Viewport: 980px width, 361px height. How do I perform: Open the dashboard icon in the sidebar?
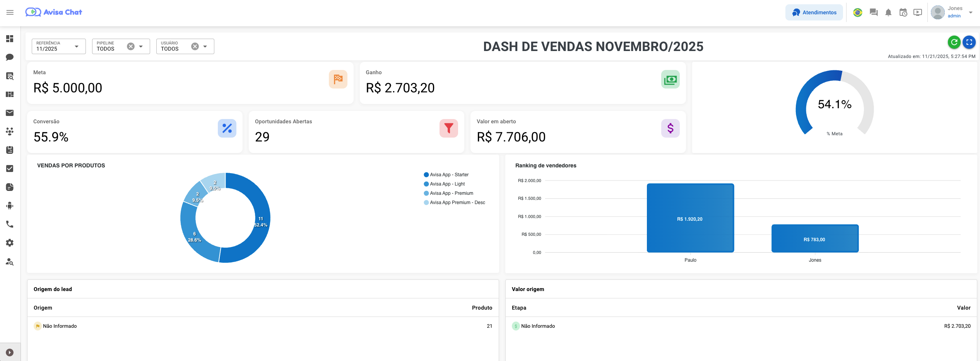click(10, 39)
